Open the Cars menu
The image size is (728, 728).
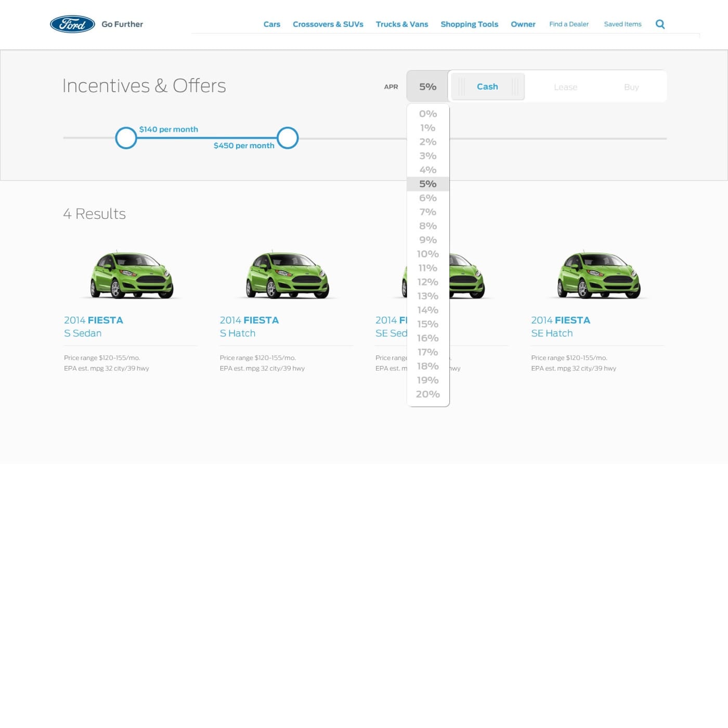271,24
